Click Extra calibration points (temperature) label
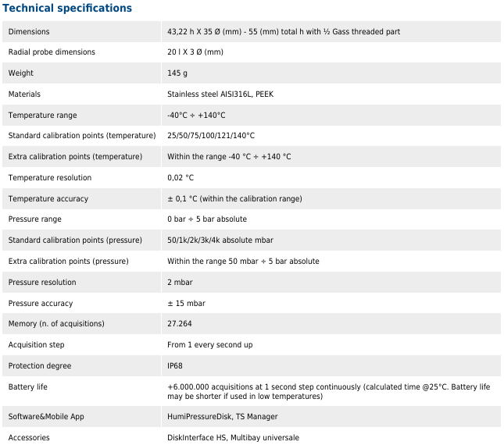The height and width of the screenshot is (445, 504). coord(76,157)
